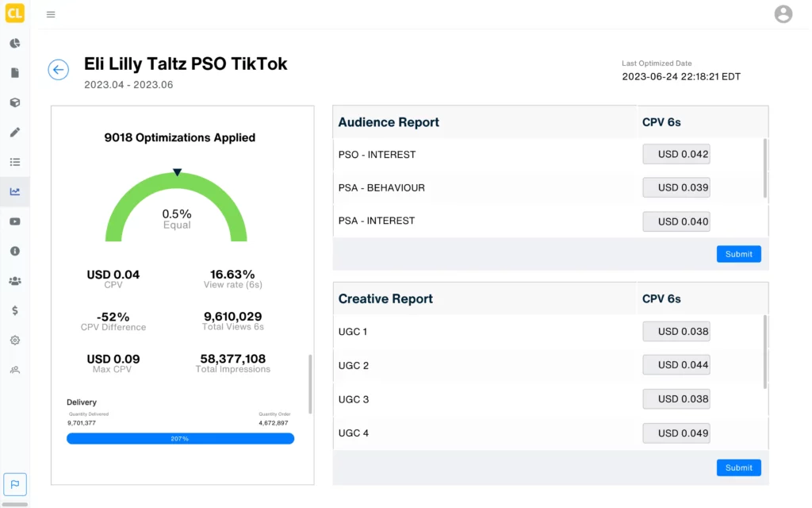The height and width of the screenshot is (508, 812).
Task: Click the Creative Report heading
Action: [x=385, y=299]
